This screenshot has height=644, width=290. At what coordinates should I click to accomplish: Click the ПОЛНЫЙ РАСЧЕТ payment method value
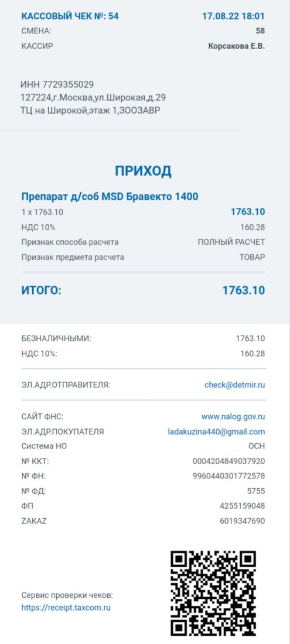click(231, 242)
